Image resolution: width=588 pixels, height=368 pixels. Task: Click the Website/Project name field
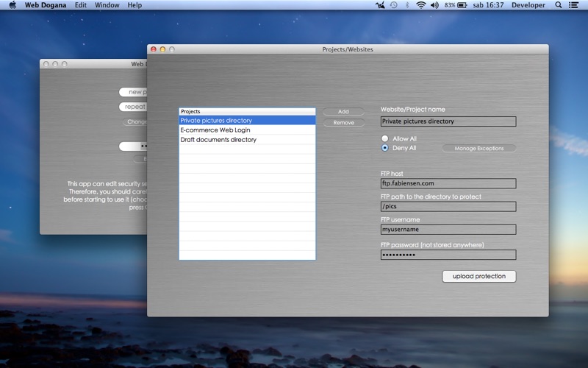tap(448, 121)
